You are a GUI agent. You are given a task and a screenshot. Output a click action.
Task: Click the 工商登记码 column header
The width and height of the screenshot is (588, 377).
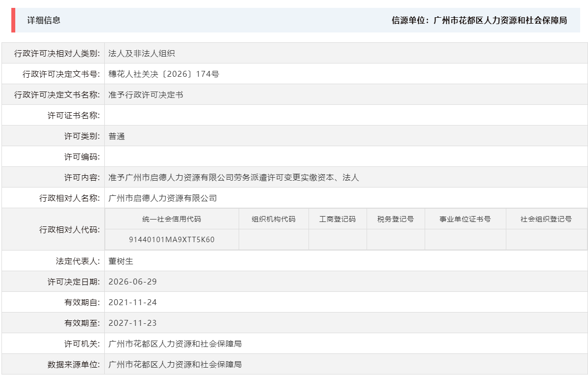pos(338,219)
